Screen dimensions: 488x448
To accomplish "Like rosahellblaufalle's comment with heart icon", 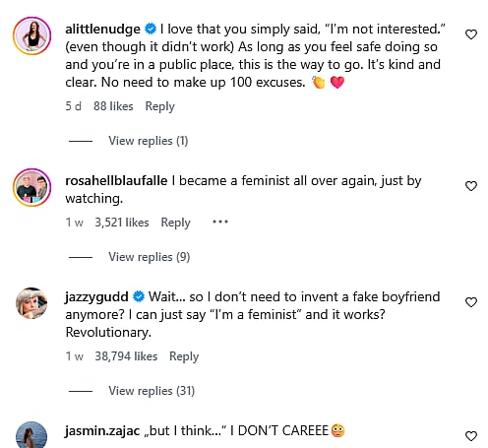I will point(471,186).
